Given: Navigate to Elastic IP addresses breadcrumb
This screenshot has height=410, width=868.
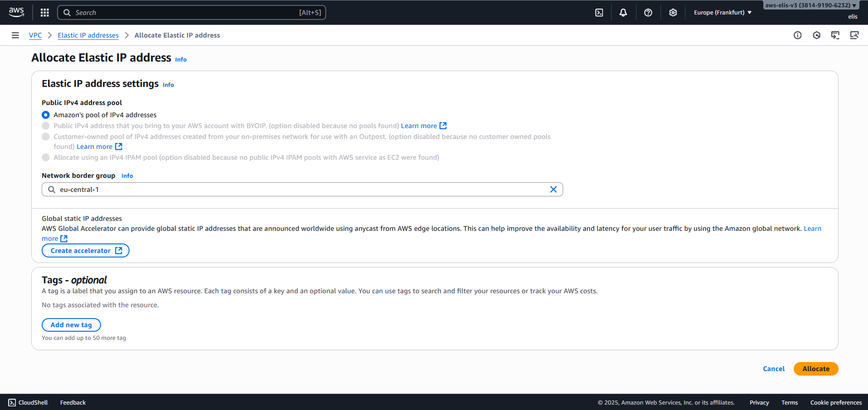Looking at the screenshot, I should point(88,35).
